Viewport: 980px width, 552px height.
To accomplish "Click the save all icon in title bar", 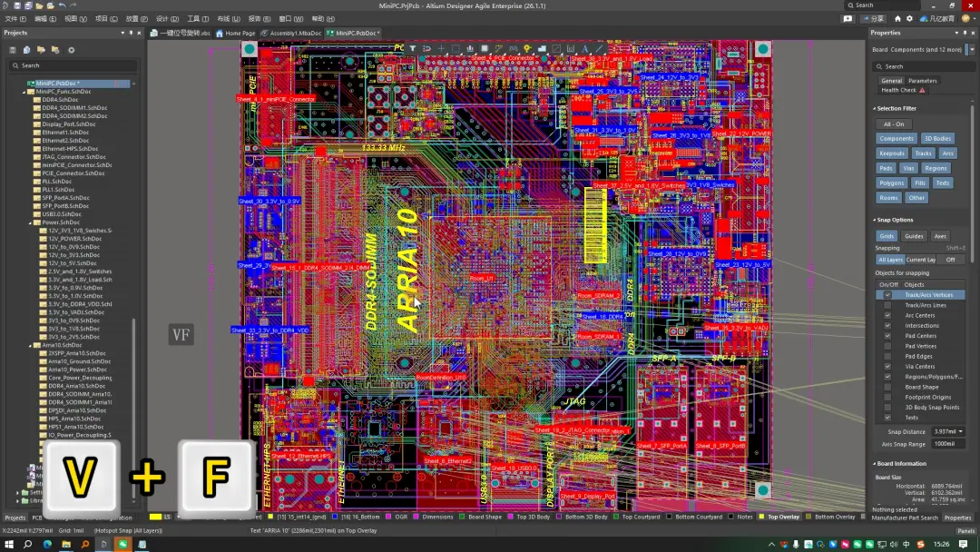I will (x=28, y=5).
